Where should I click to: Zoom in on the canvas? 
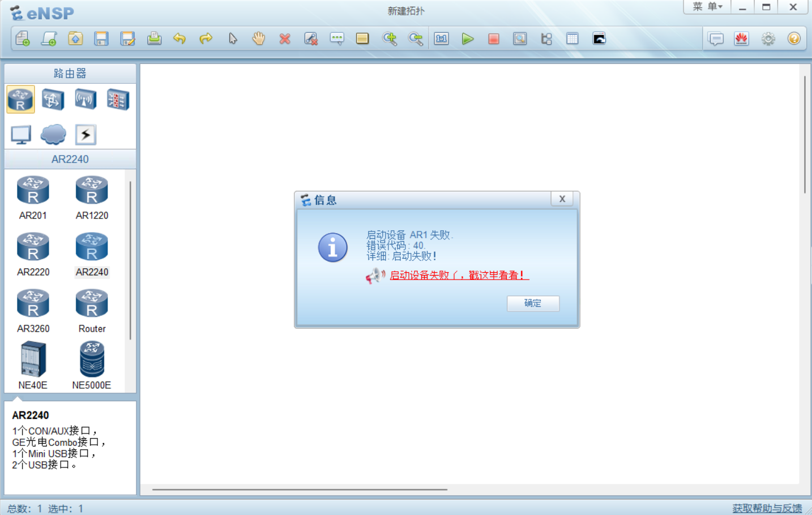tap(390, 38)
